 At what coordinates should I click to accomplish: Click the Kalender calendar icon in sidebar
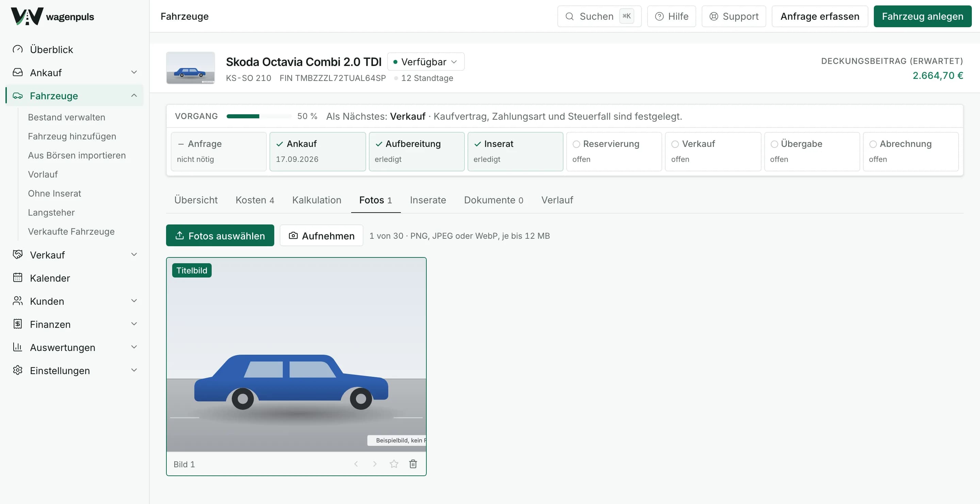(x=17, y=278)
